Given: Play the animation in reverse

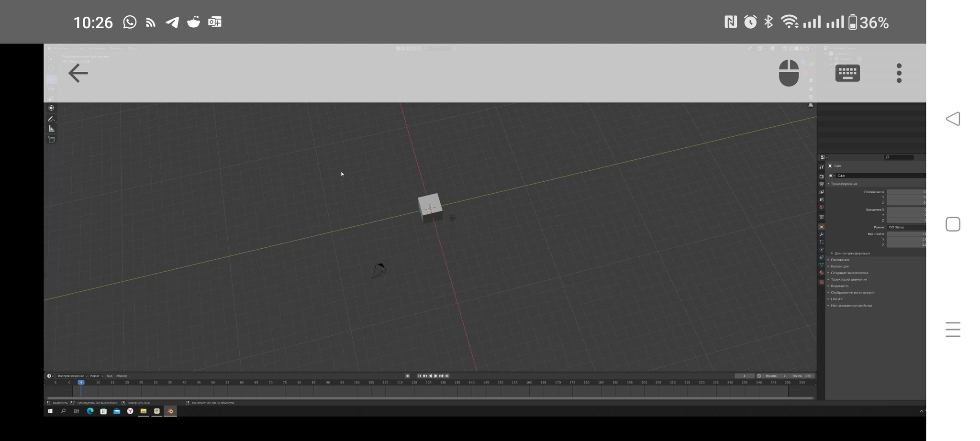Looking at the screenshot, I should pos(431,376).
